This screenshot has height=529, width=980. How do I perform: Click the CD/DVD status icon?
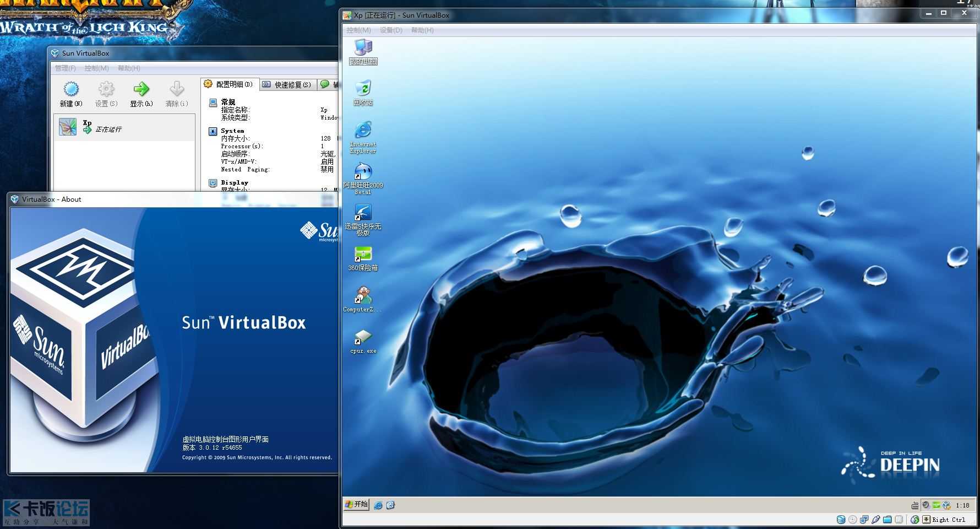coord(853,520)
